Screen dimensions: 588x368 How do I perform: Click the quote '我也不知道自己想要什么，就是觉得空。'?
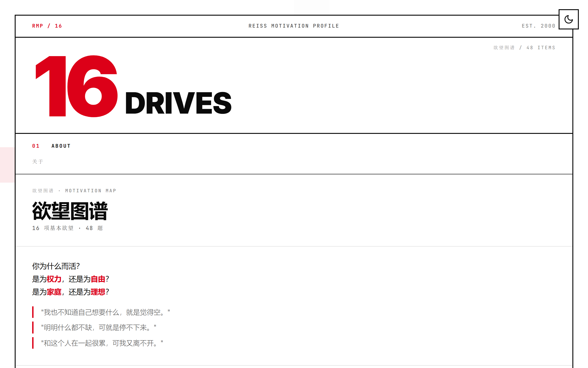(105, 312)
